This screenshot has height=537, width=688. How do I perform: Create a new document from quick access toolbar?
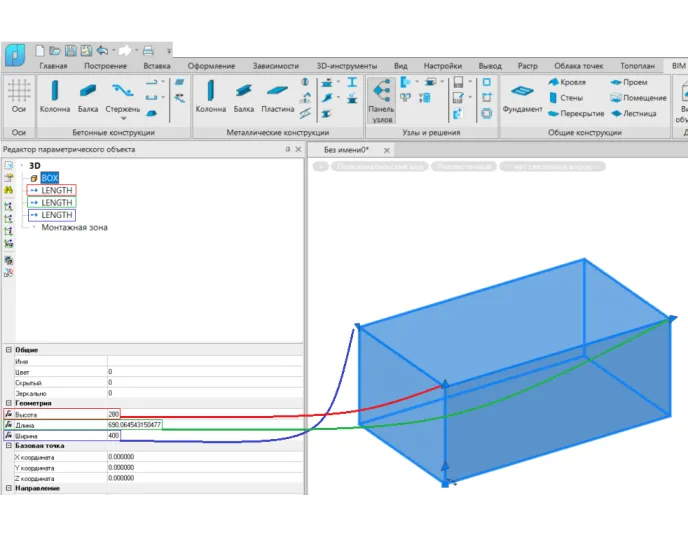click(x=39, y=50)
